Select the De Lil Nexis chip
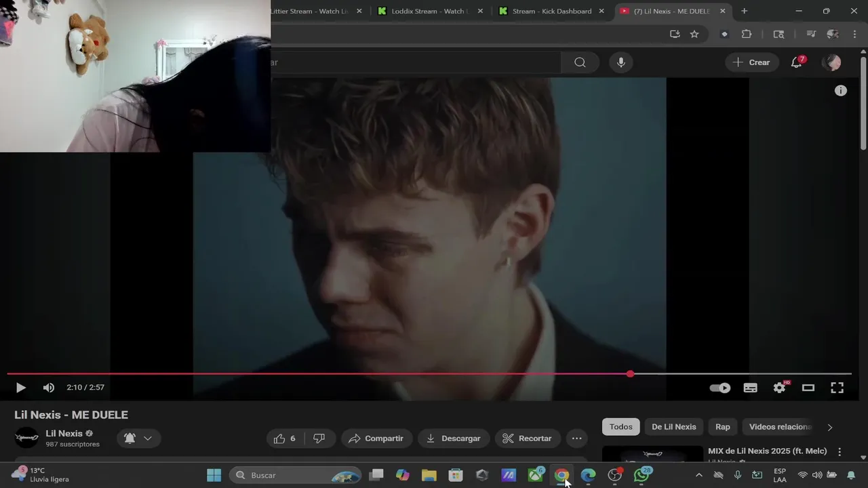The image size is (868, 488). tap(674, 427)
